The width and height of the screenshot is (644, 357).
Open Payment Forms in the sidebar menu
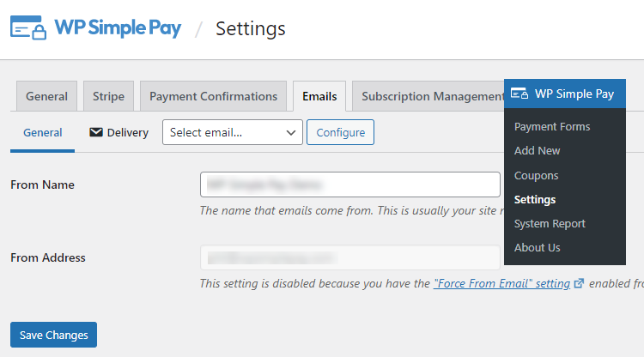coord(552,126)
